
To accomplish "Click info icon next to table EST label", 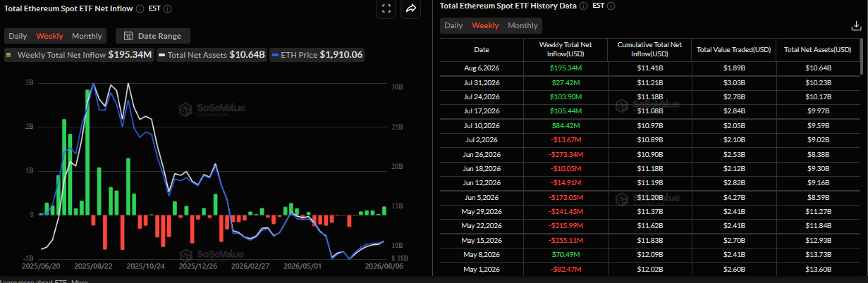I will coord(611,6).
